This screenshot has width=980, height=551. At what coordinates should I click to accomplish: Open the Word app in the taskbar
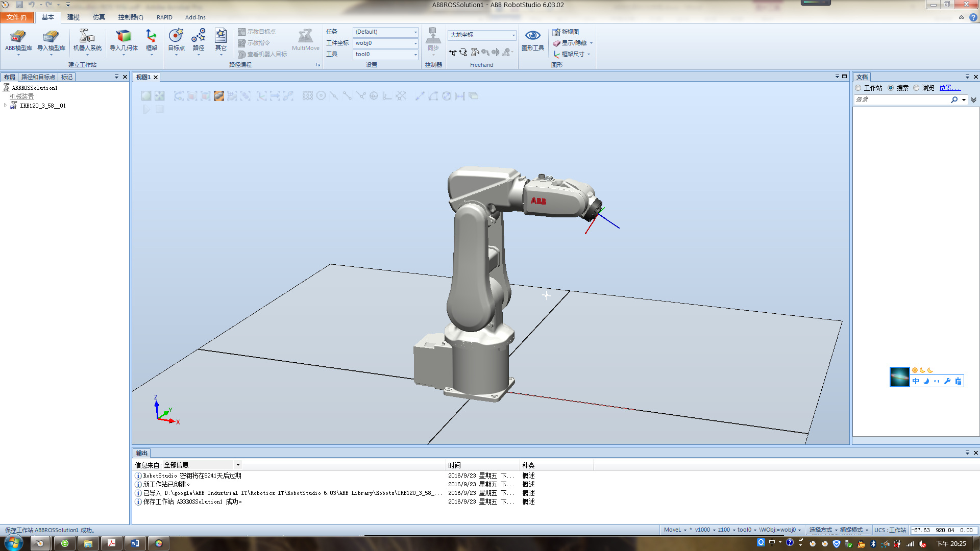135,543
